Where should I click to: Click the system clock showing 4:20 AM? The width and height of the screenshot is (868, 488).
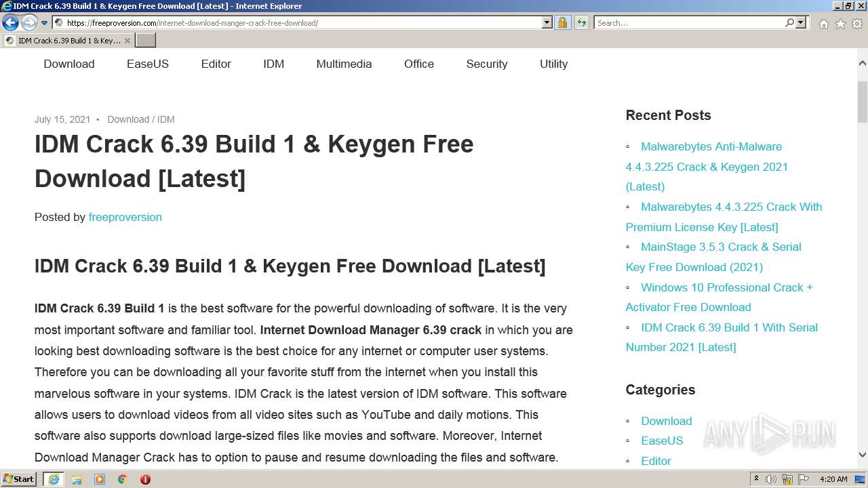[833, 479]
